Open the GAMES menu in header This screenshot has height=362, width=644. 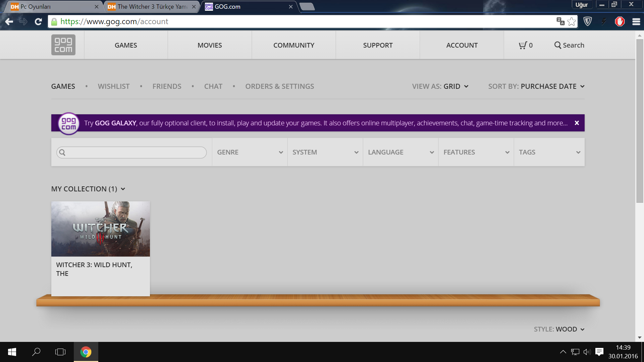pyautogui.click(x=126, y=45)
